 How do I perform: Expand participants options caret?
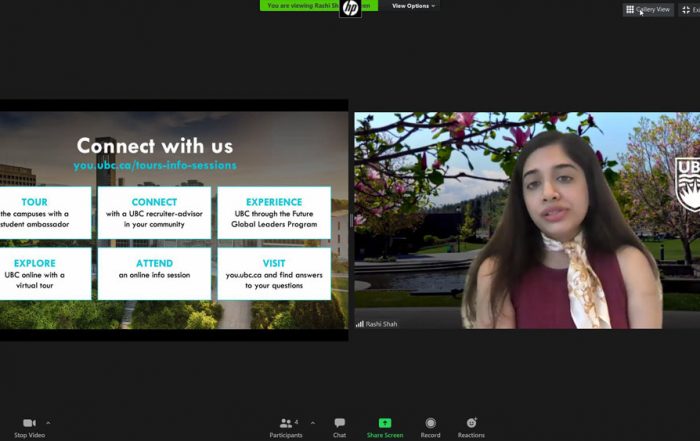point(313,423)
